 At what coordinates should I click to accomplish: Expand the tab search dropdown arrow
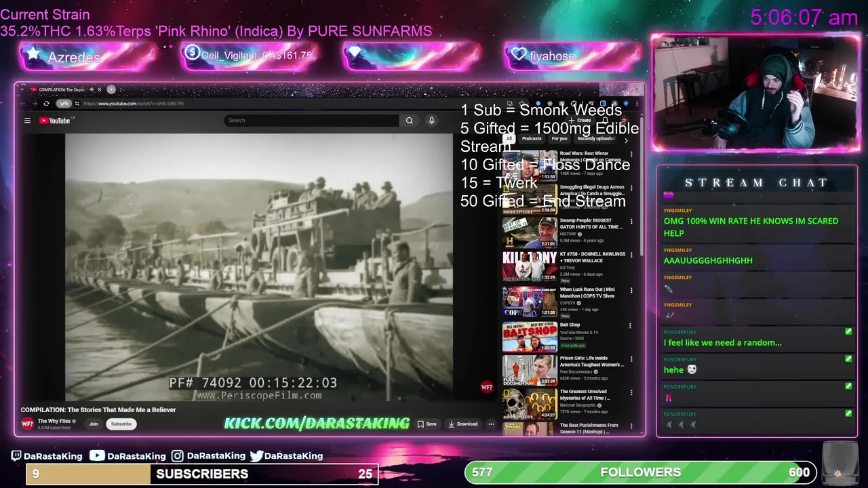tap(22, 89)
